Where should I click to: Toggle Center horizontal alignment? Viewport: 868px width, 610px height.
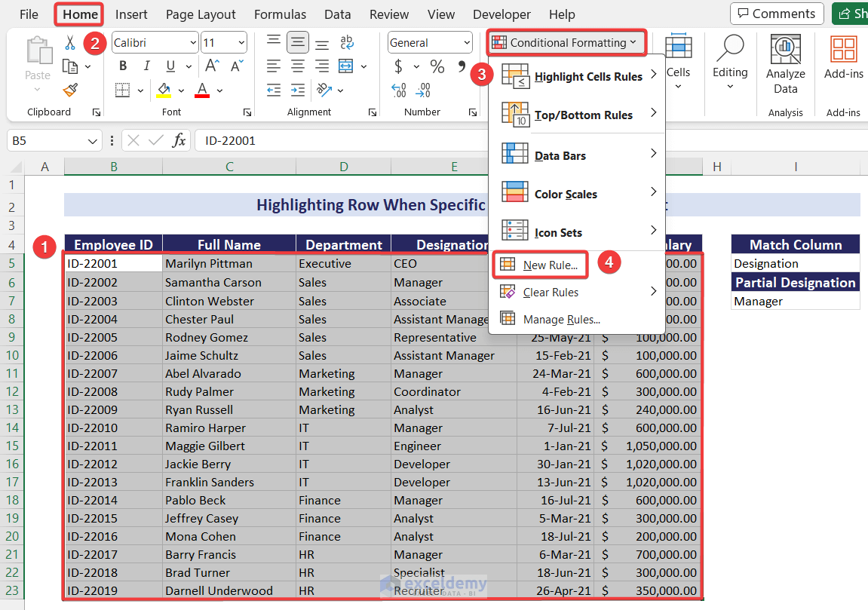[x=299, y=66]
